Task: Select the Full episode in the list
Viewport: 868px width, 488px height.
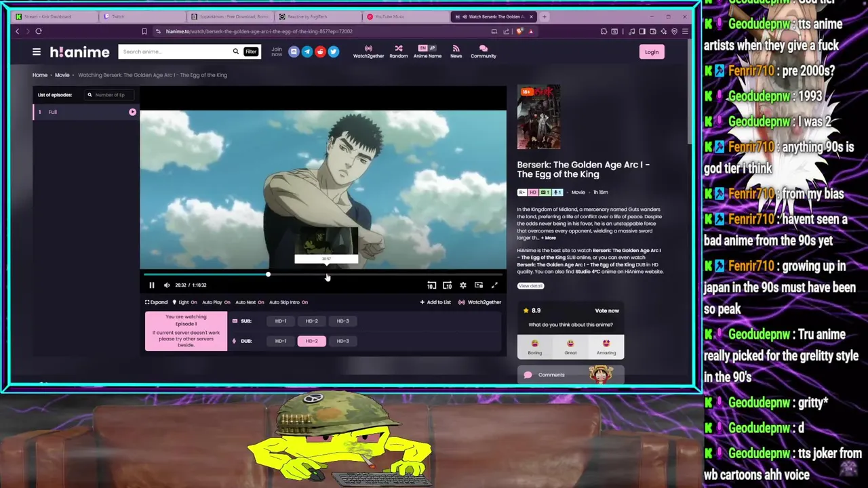Action: 85,112
